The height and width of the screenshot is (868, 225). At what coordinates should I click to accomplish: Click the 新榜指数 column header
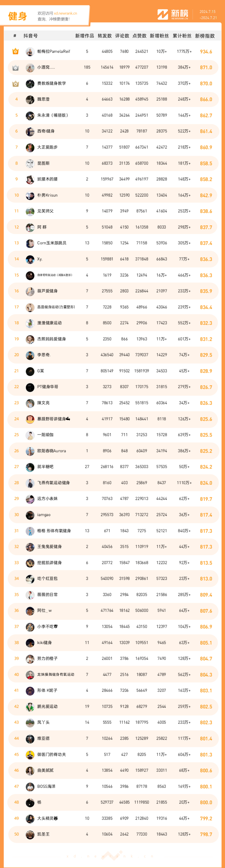205,36
